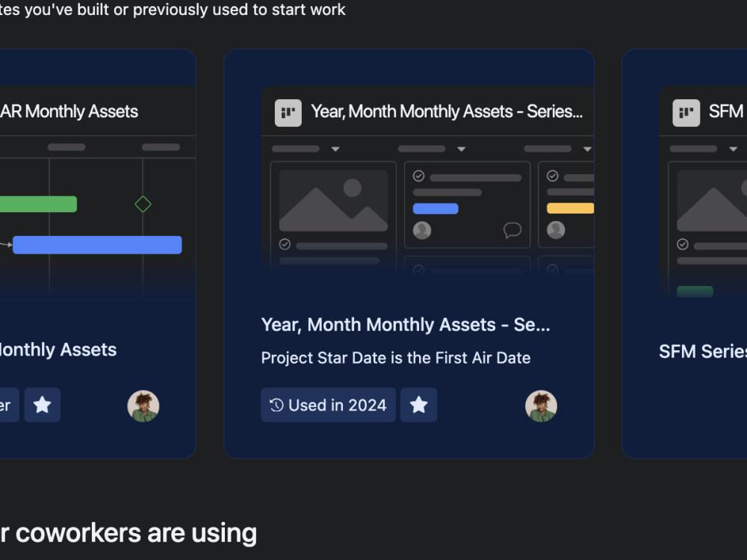Click the clock icon in 'Used in 2024' badge
Screen dimensions: 747x560
(x=276, y=405)
